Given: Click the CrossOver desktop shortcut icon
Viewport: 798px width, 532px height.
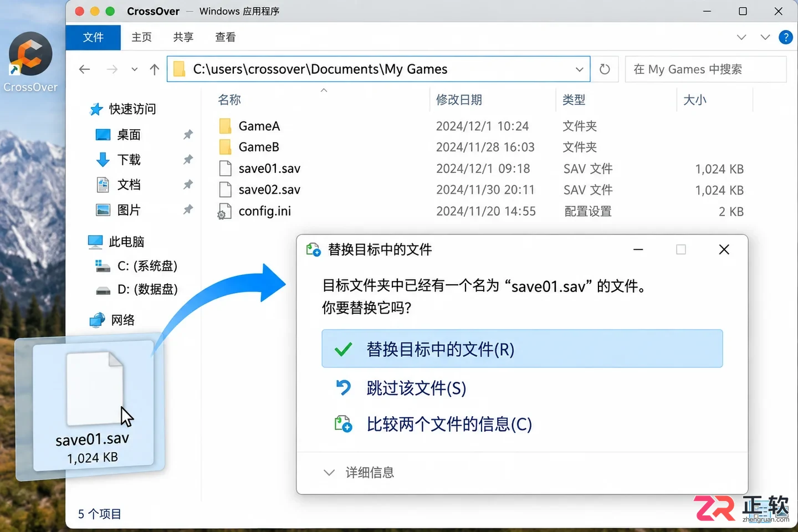Looking at the screenshot, I should point(30,54).
